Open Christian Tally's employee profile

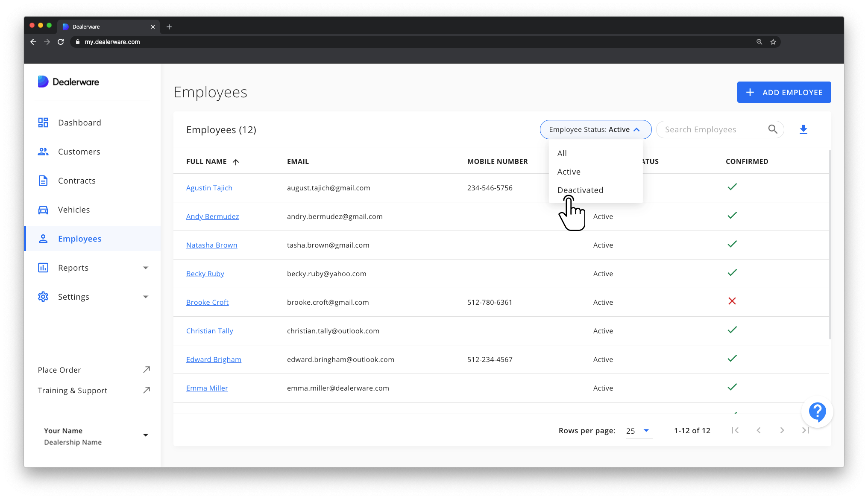point(210,331)
